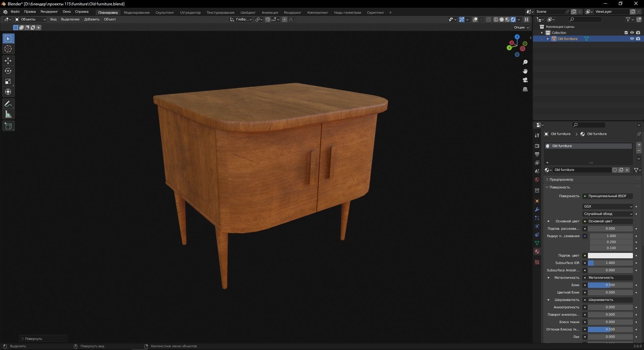Click the Z axis on navigation gizmo
Image resolution: width=644 pixels, height=350 pixels.
click(x=517, y=37)
